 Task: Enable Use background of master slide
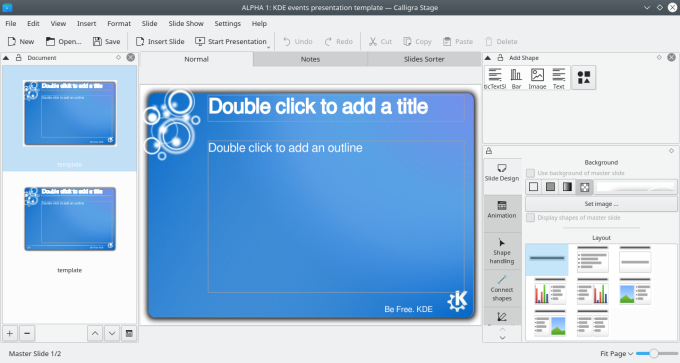click(x=575, y=173)
